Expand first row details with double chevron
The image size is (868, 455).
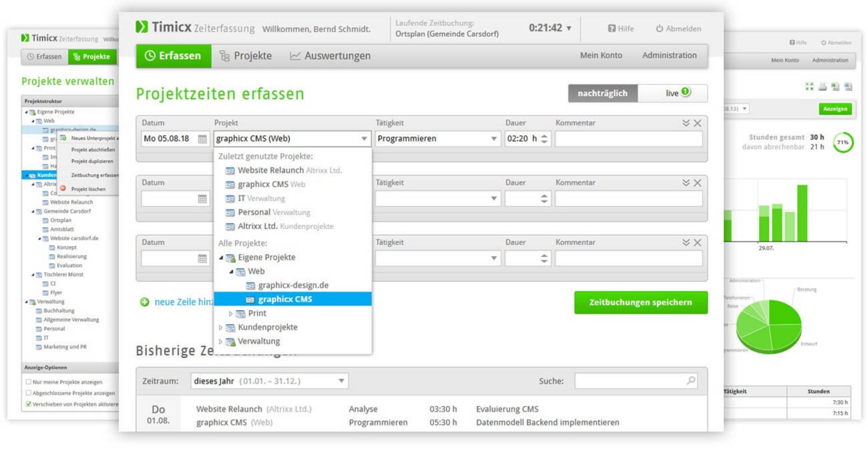(x=686, y=123)
